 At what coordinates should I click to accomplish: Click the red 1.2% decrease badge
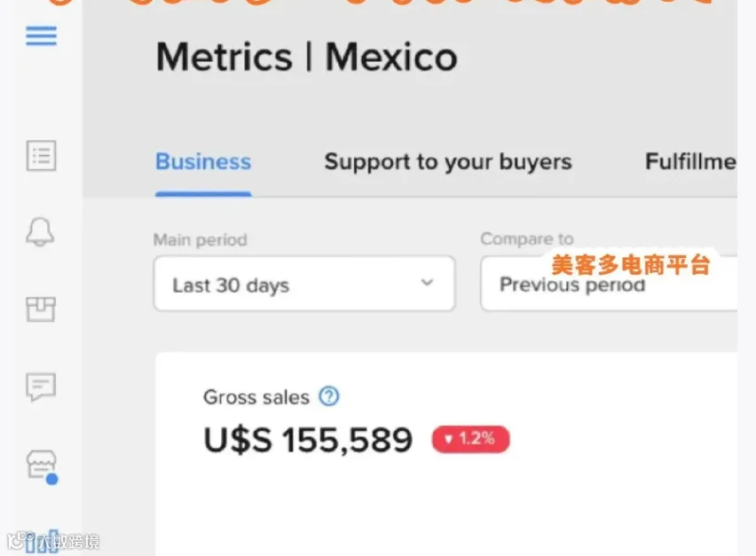(470, 439)
